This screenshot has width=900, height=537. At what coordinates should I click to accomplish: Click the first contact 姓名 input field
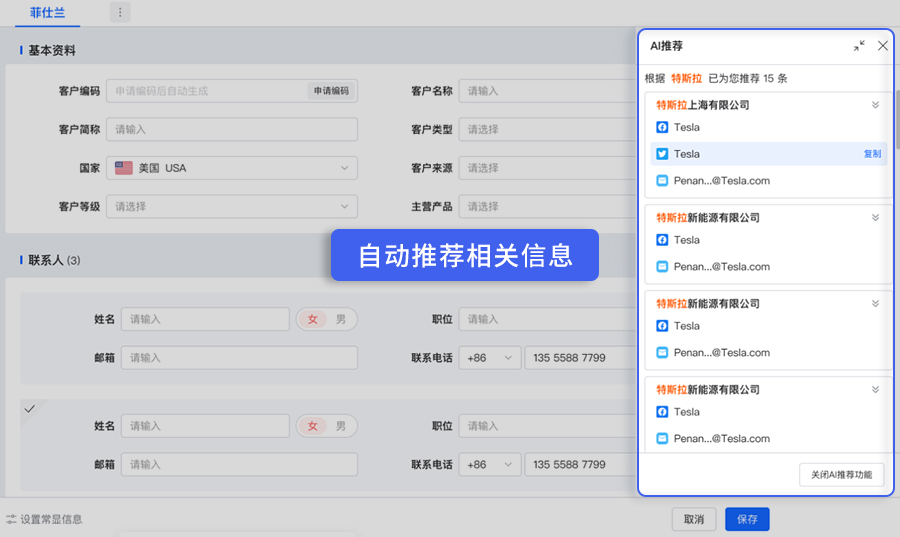pos(205,319)
